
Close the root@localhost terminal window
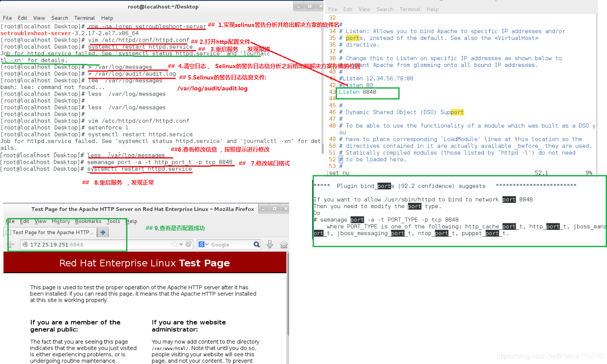pyautogui.click(x=320, y=7)
